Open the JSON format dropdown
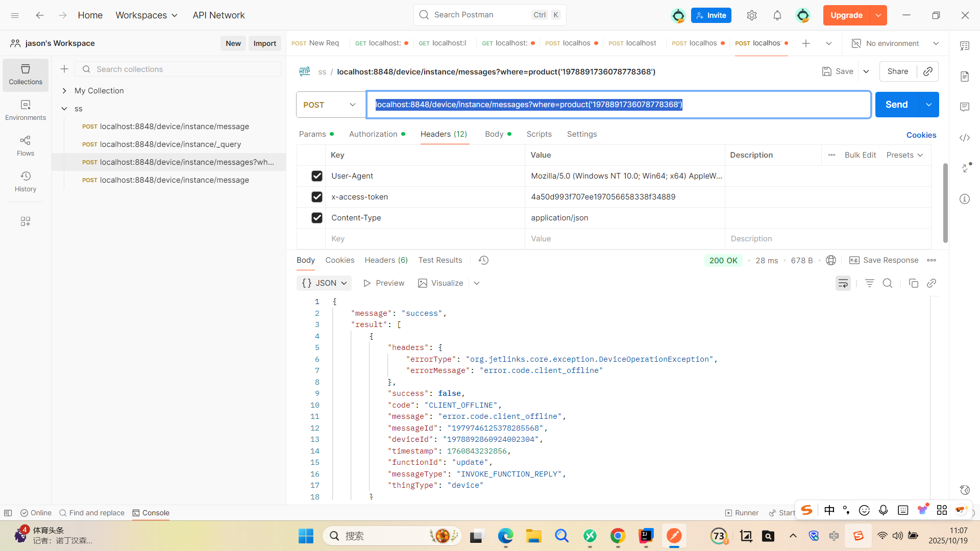The height and width of the screenshot is (551, 980). tap(325, 283)
